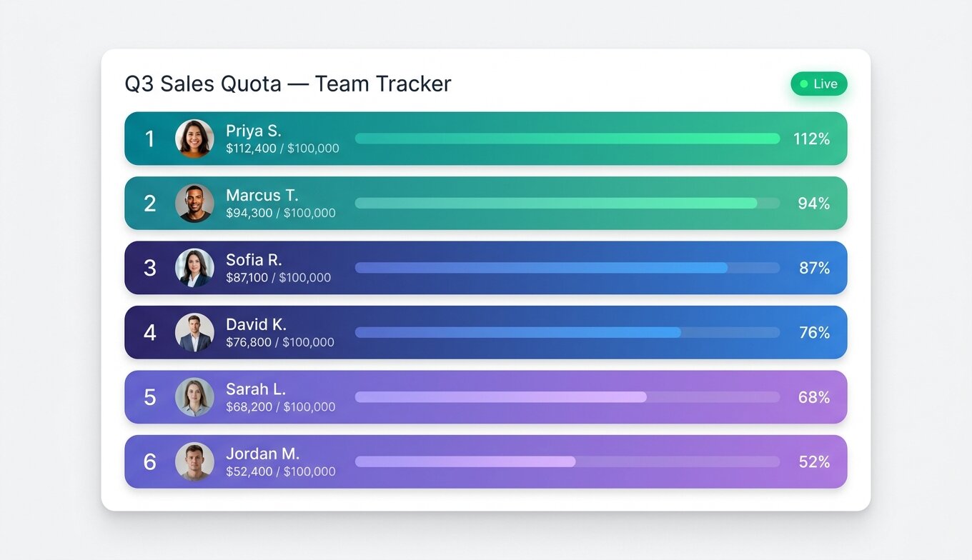
Task: Click the 76% percentage value
Action: click(x=815, y=333)
